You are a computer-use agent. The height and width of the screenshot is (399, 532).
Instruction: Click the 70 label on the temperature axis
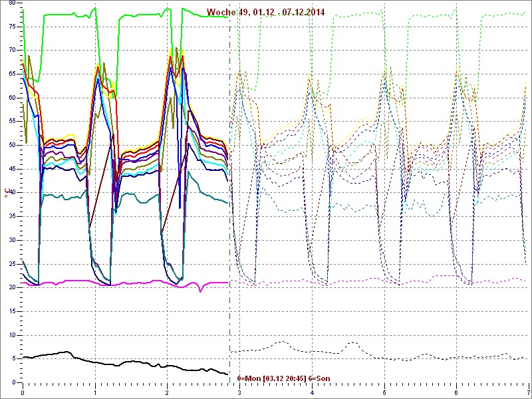(12, 51)
